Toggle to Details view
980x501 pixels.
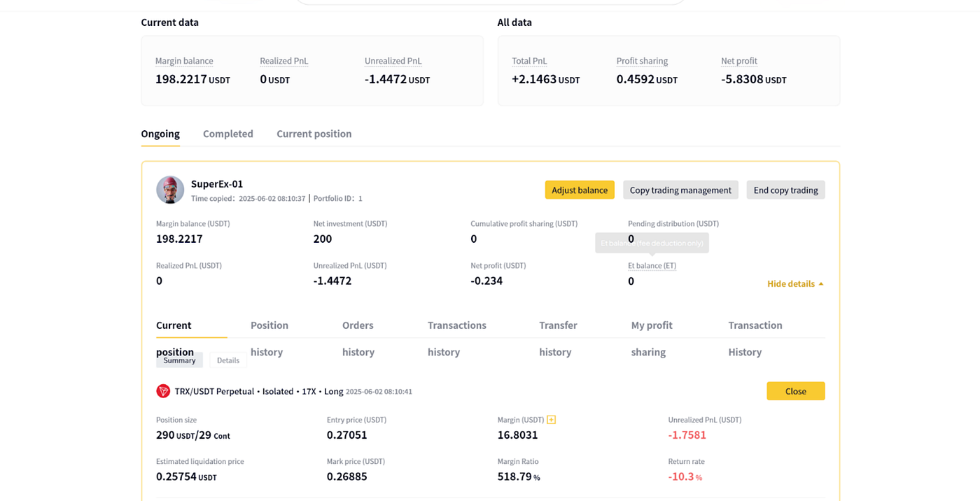pos(228,360)
